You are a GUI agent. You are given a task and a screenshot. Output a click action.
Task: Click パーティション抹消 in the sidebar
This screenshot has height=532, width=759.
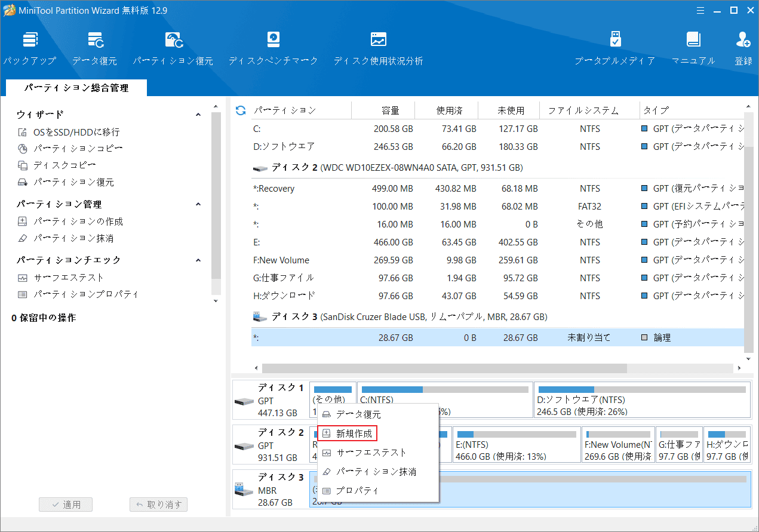pyautogui.click(x=73, y=238)
